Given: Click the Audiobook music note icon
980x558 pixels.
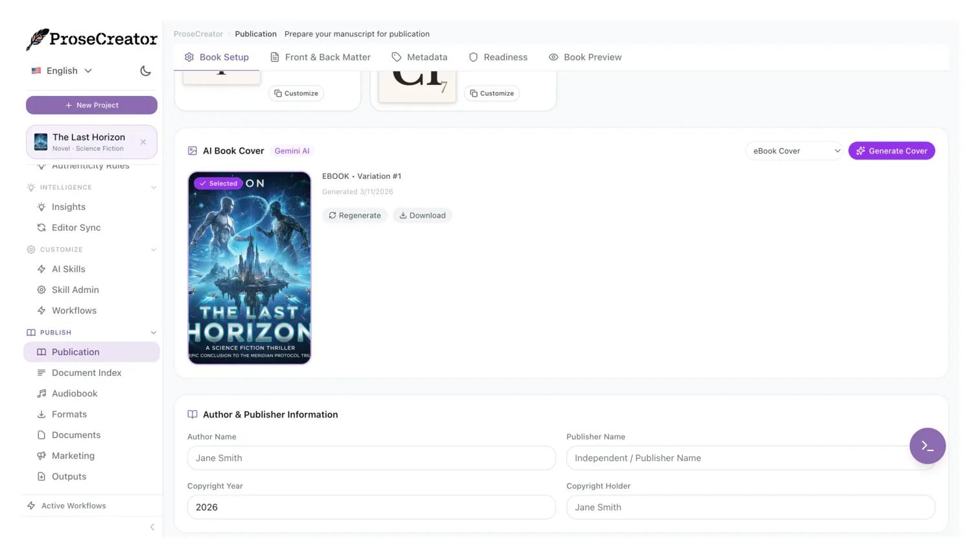Looking at the screenshot, I should (41, 393).
